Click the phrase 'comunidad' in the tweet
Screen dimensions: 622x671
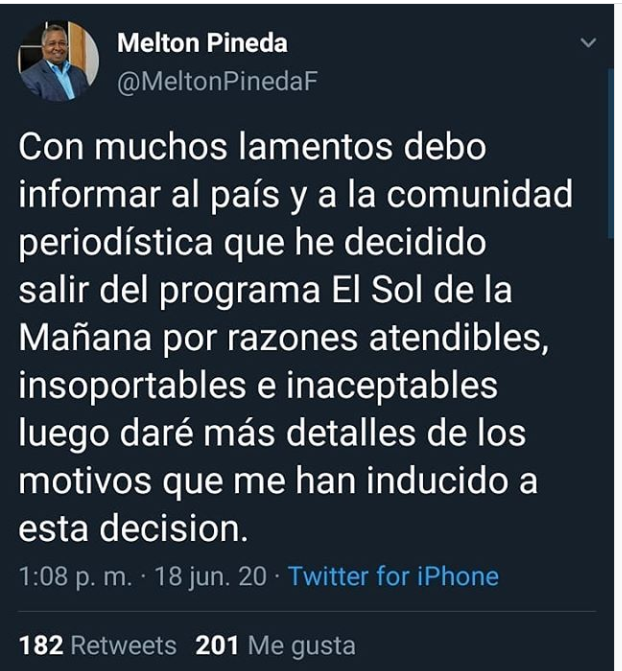pyautogui.click(x=479, y=196)
